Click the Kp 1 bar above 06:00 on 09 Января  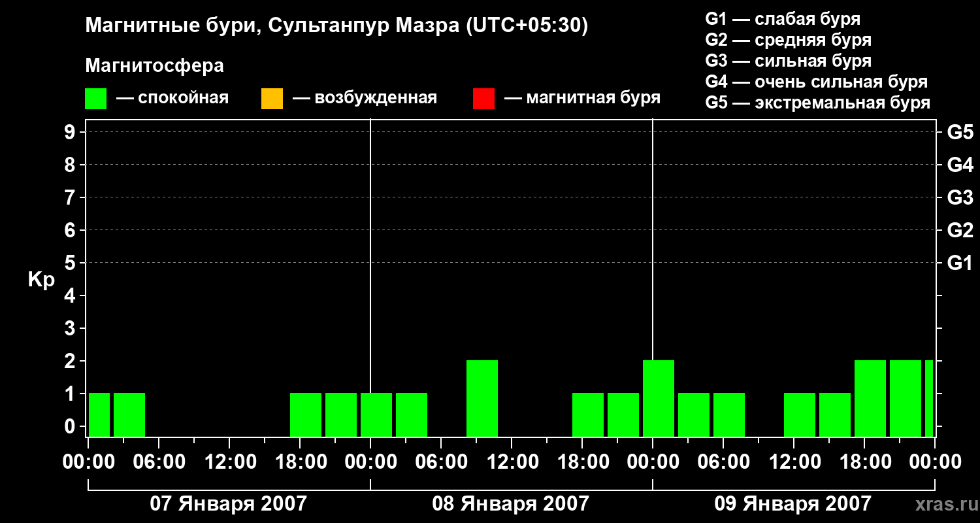(x=729, y=414)
